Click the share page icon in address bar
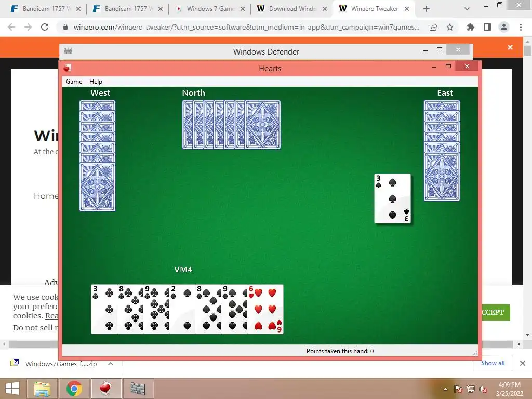 433,27
